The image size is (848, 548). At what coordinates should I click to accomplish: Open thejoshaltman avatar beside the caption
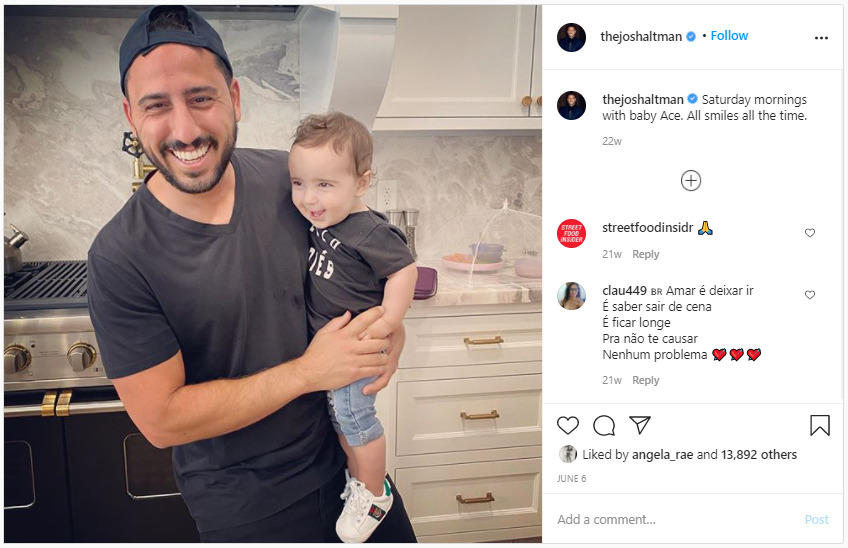coord(571,105)
